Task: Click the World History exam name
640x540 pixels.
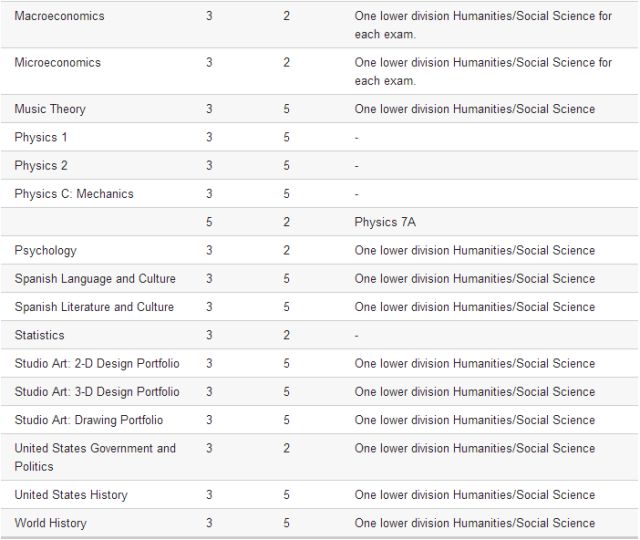Action: 51,523
